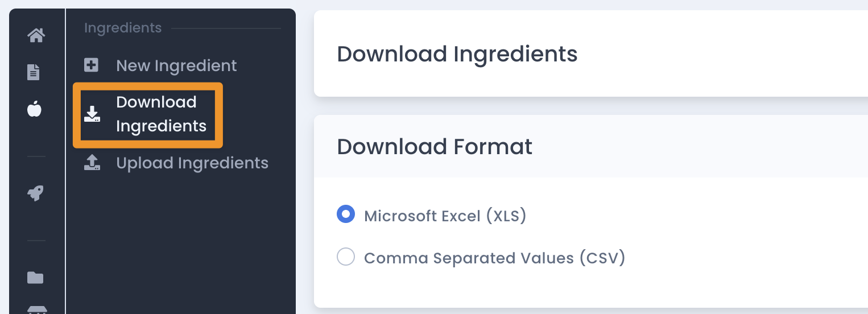Click the storefront icon at sidebar bottom

coord(36,310)
